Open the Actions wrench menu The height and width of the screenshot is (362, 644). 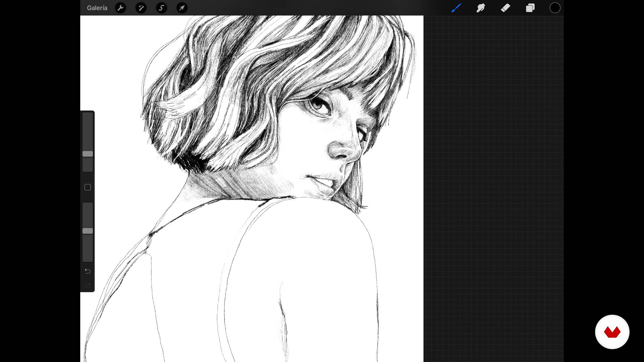pos(120,8)
